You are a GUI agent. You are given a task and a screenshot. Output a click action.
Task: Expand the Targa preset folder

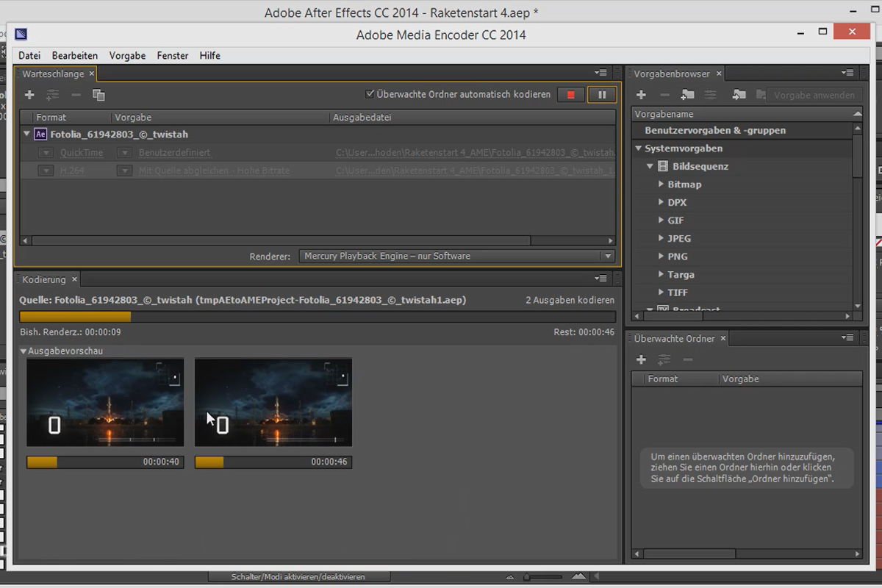(x=661, y=274)
